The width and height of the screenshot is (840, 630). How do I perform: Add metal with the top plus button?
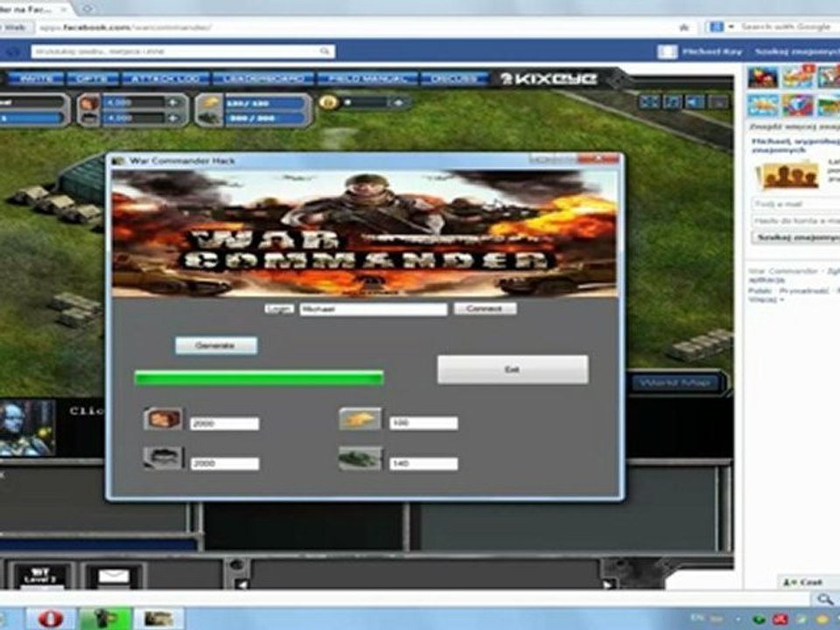pos(173,102)
